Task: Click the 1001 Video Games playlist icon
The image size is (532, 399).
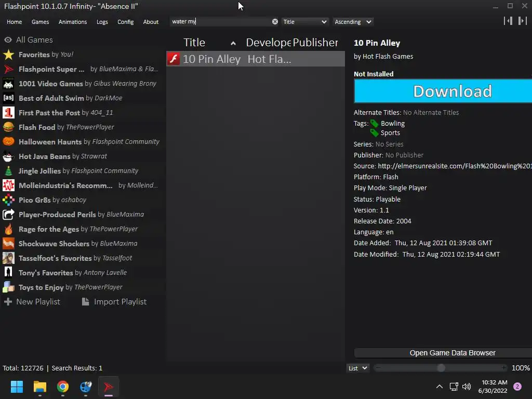Action: pos(8,84)
